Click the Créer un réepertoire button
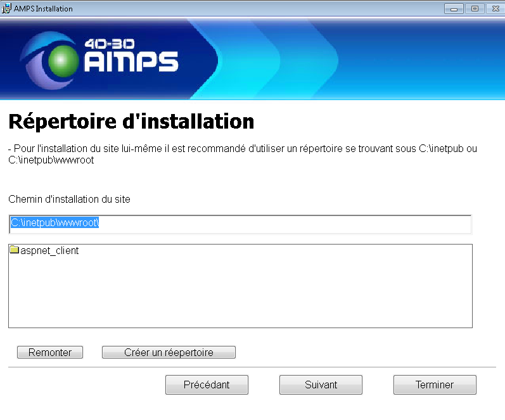 point(169,352)
